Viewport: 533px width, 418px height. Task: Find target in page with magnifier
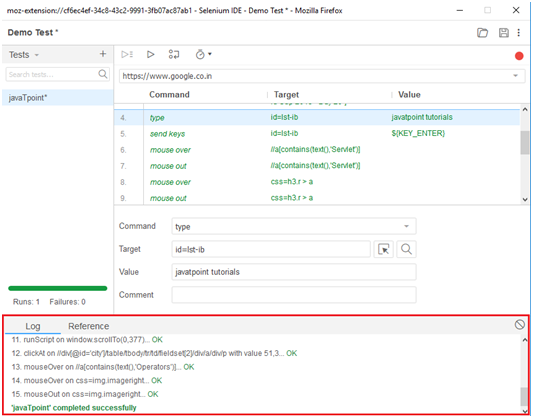[x=406, y=249]
